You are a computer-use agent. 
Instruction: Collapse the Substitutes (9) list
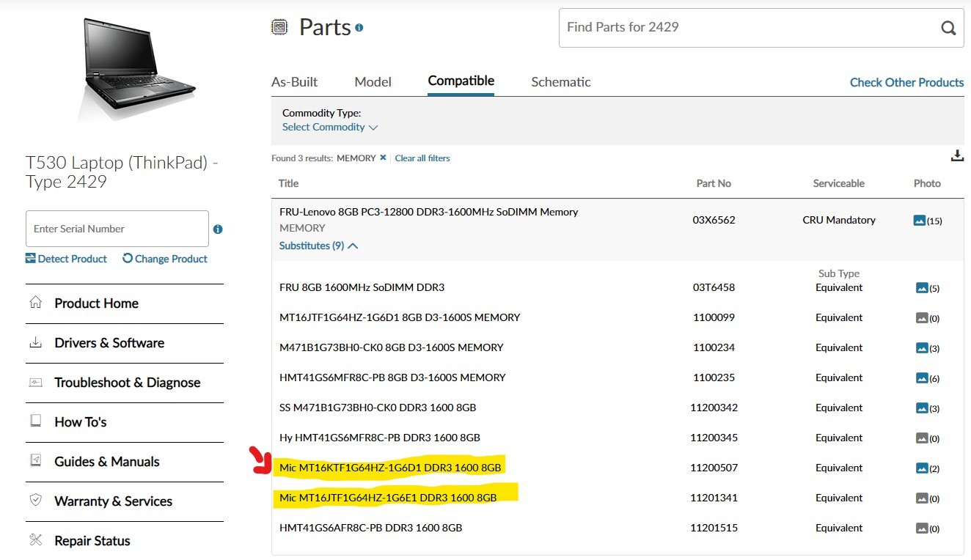(318, 246)
